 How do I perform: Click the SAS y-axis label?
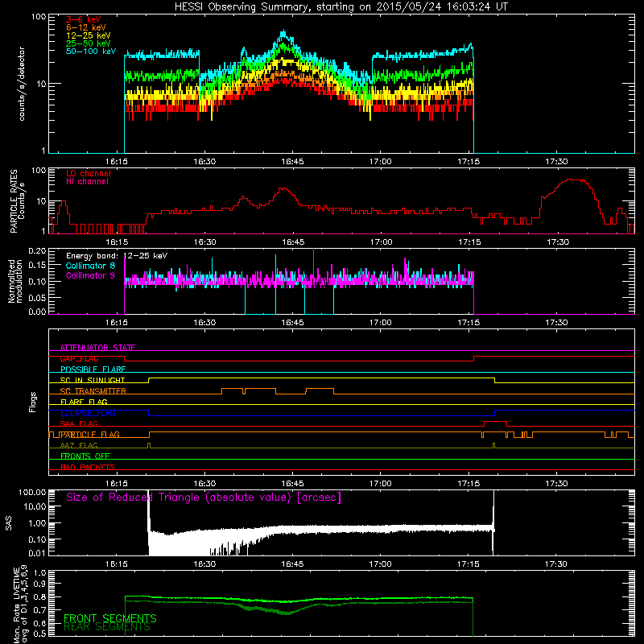pyautogui.click(x=9, y=523)
